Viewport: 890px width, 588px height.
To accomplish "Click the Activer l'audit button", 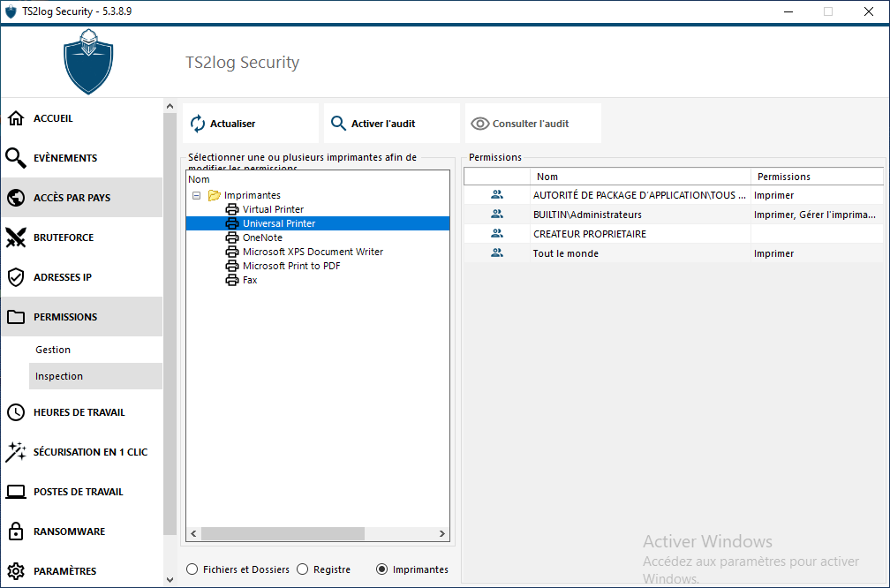I will [392, 124].
